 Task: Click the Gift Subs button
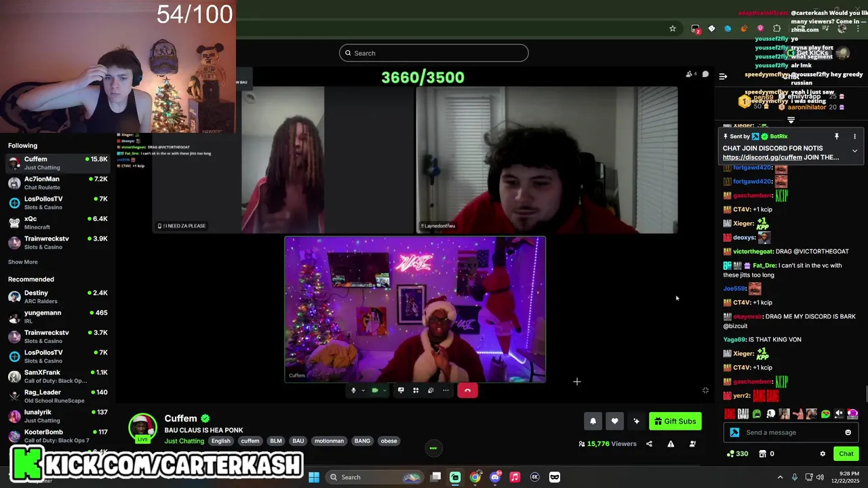pyautogui.click(x=675, y=421)
